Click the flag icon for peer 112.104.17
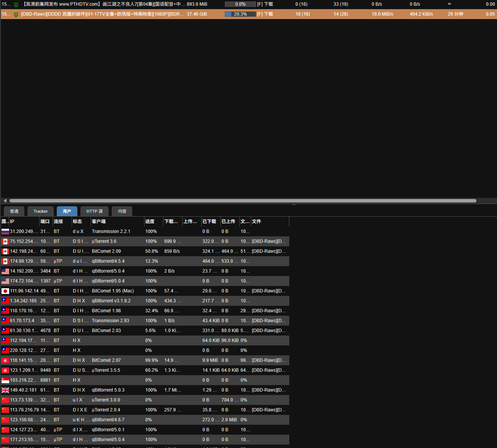 tap(5, 340)
